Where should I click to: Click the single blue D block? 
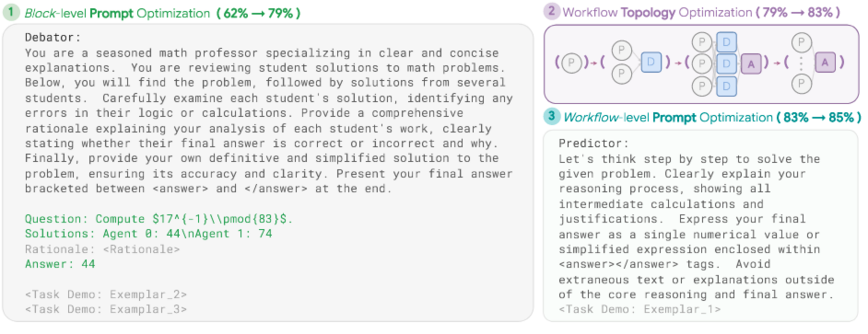click(651, 63)
